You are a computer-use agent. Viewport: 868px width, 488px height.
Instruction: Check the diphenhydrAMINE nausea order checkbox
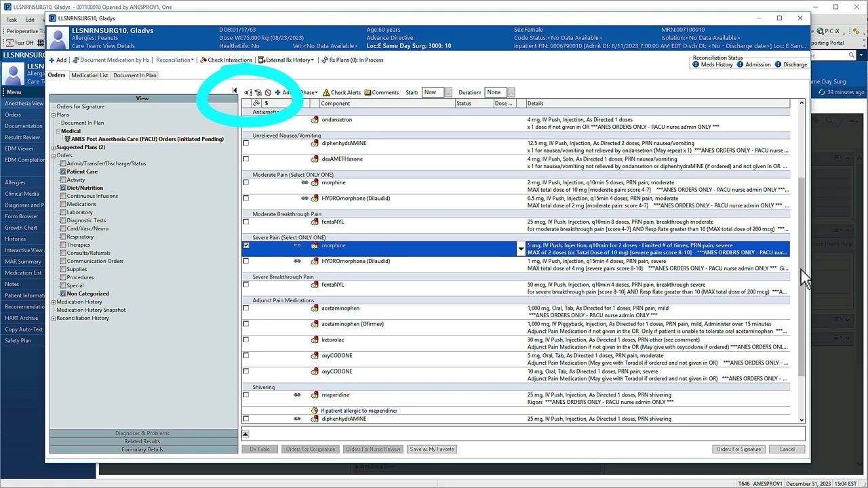pos(246,144)
